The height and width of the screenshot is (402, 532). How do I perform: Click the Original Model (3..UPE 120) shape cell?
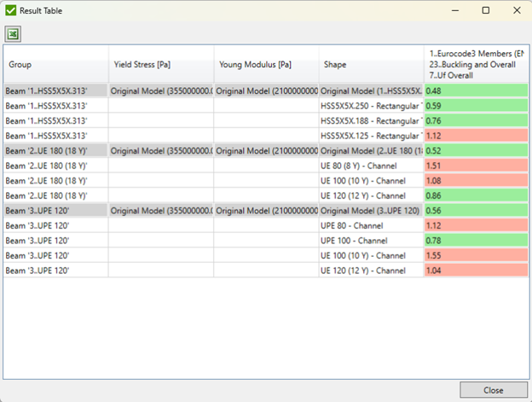coord(370,211)
